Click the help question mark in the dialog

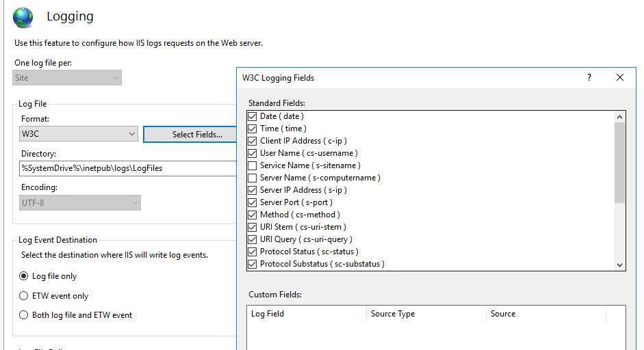pyautogui.click(x=589, y=77)
